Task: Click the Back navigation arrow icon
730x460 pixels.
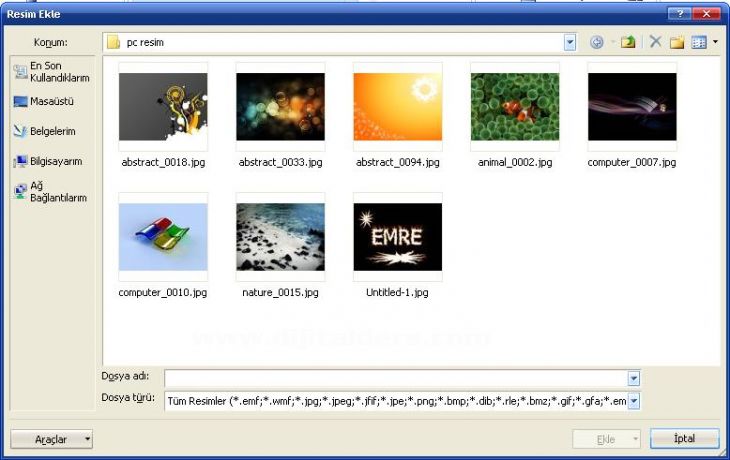Action: tap(596, 42)
